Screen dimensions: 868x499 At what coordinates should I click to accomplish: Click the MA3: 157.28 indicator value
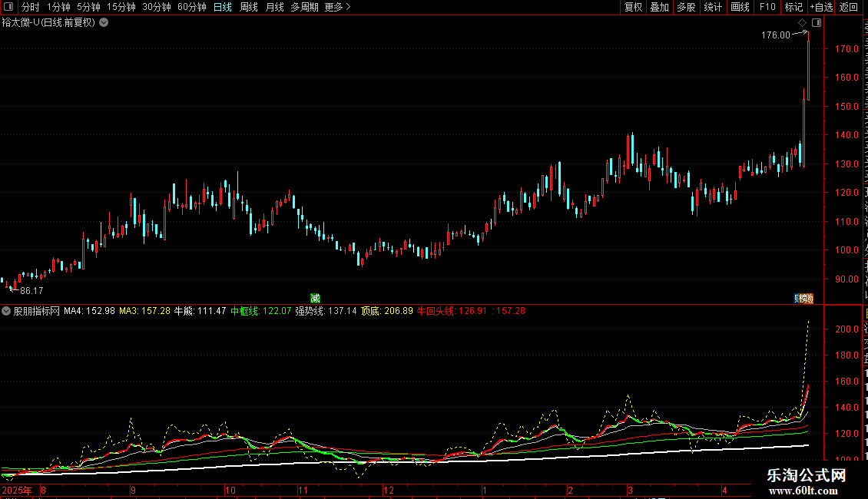click(144, 311)
